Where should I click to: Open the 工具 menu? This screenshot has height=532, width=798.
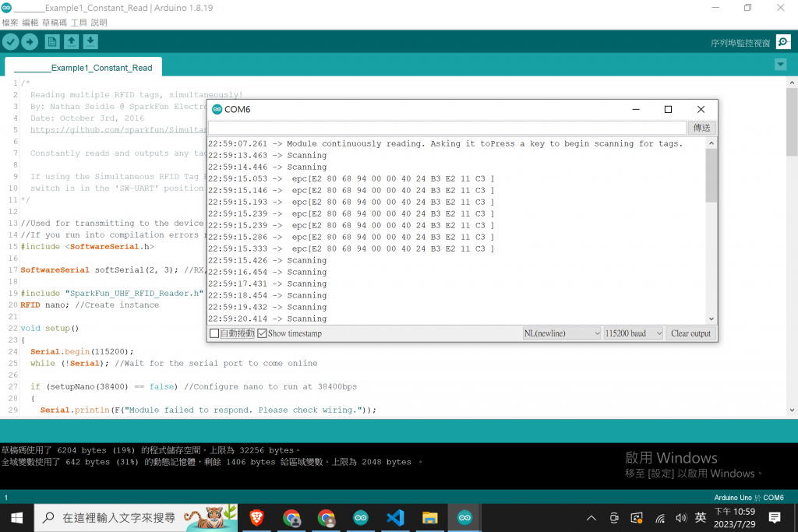pyautogui.click(x=79, y=23)
